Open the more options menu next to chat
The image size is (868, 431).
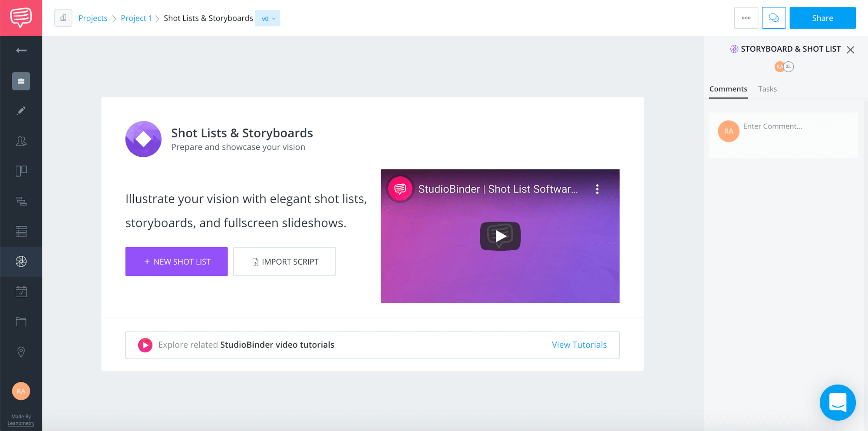point(746,18)
